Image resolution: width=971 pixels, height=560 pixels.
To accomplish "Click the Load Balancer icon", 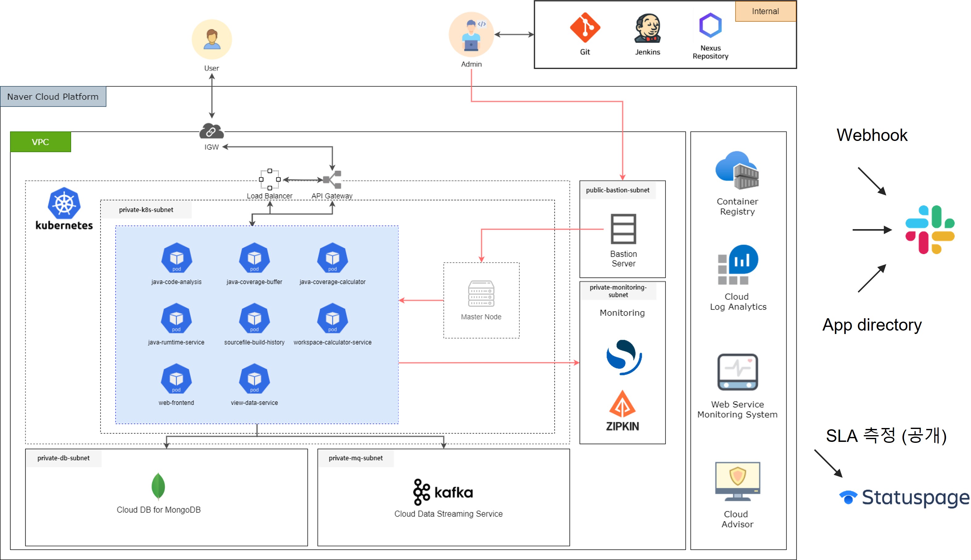I will tap(270, 179).
